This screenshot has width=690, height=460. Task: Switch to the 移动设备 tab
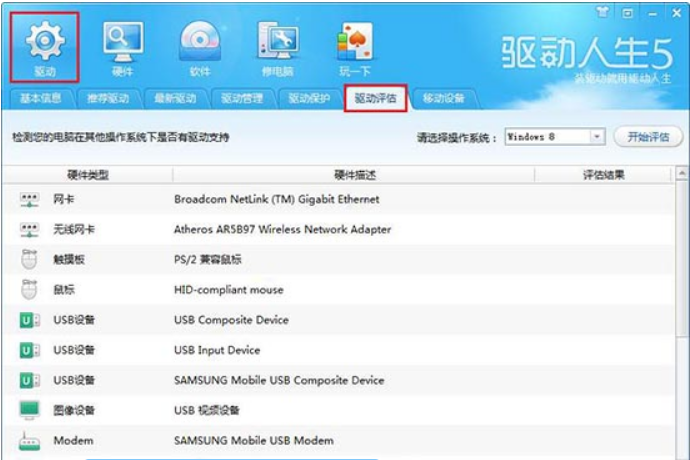tap(444, 98)
